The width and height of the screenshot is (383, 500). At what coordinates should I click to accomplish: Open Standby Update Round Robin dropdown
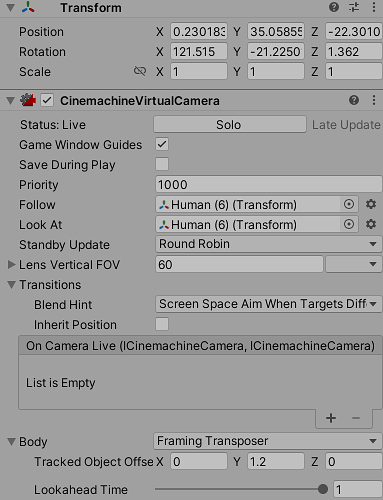coord(268,244)
